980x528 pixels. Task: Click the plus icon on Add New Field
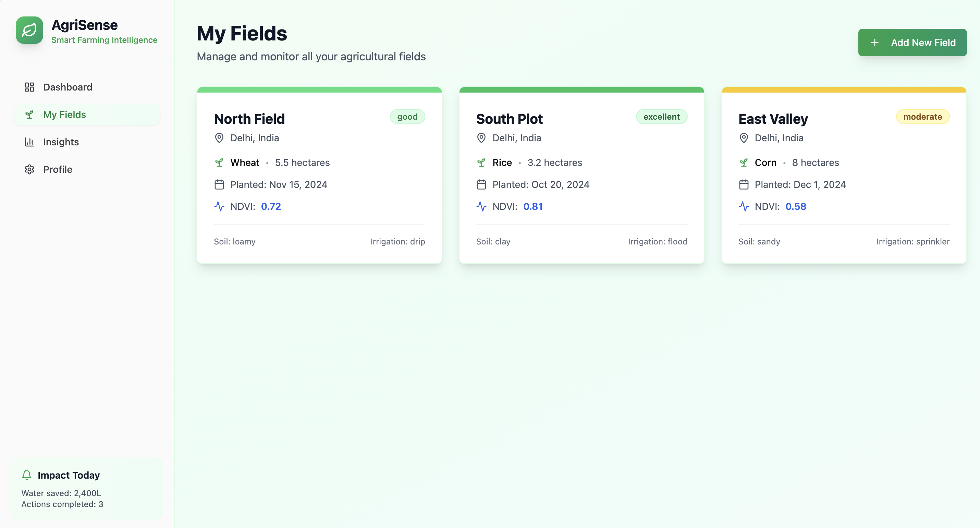point(874,43)
